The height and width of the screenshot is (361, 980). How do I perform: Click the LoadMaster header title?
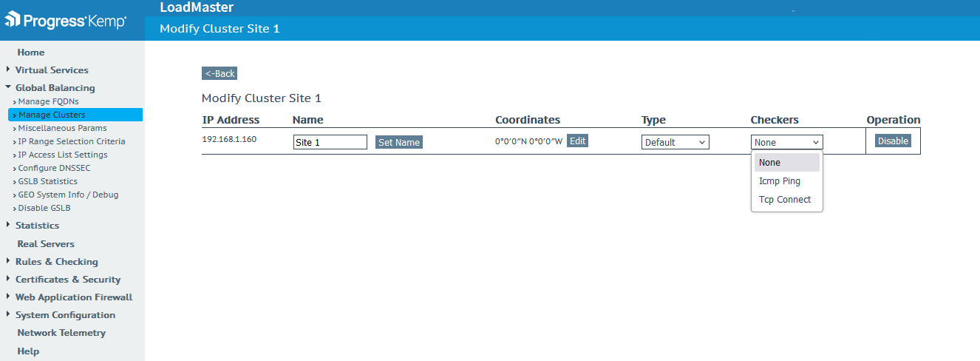coord(197,7)
